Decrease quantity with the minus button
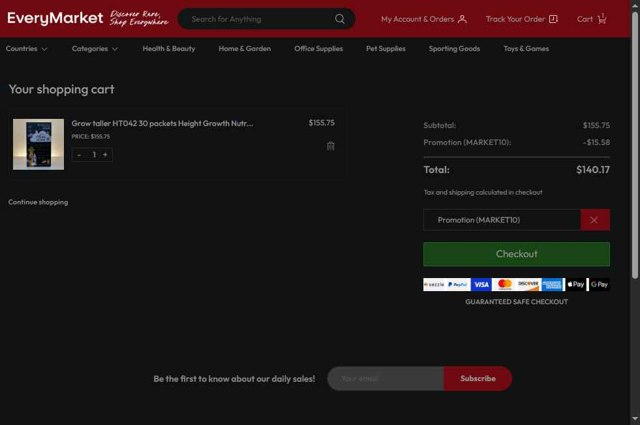640x425 pixels. coord(79,155)
